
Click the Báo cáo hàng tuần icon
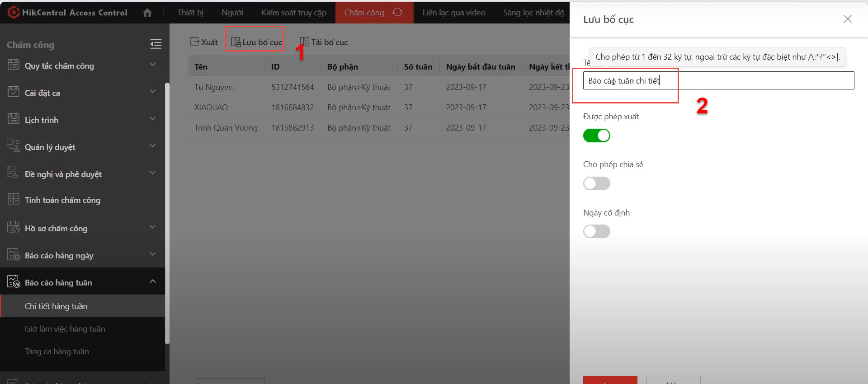(x=14, y=281)
